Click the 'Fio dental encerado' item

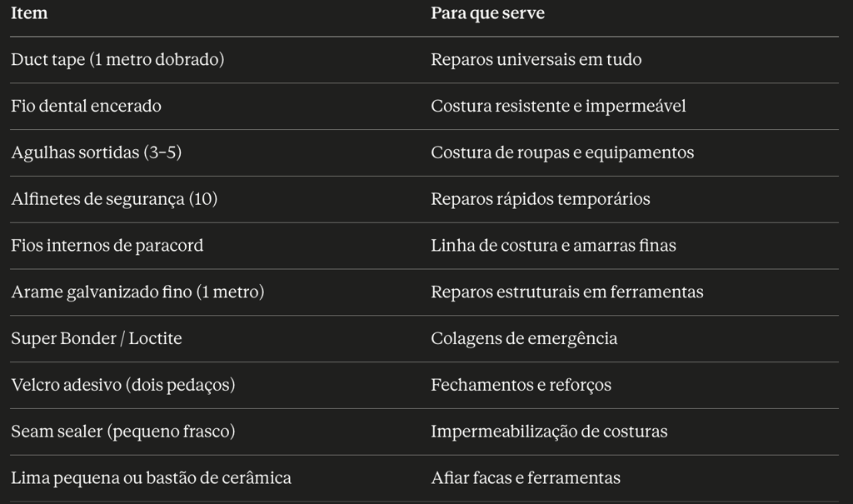pos(86,106)
